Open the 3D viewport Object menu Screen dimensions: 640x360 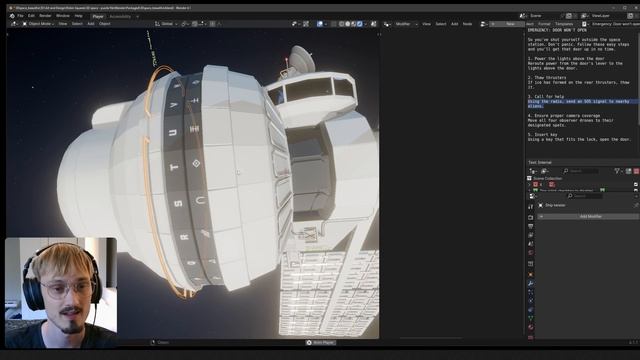click(104, 24)
